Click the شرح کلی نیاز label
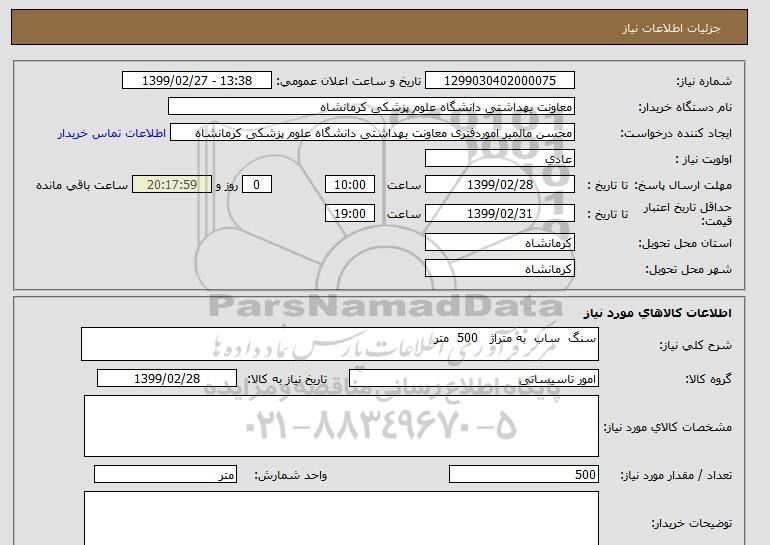 click(x=695, y=345)
